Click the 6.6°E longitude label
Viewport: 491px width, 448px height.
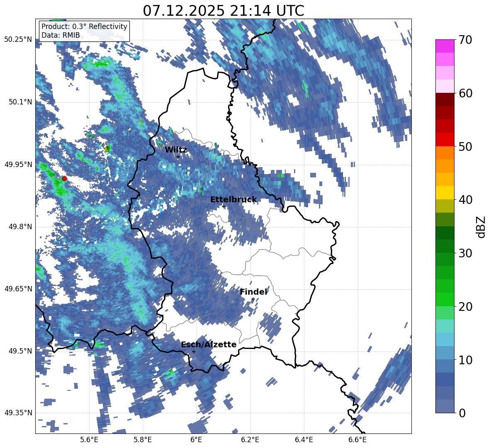(357, 440)
